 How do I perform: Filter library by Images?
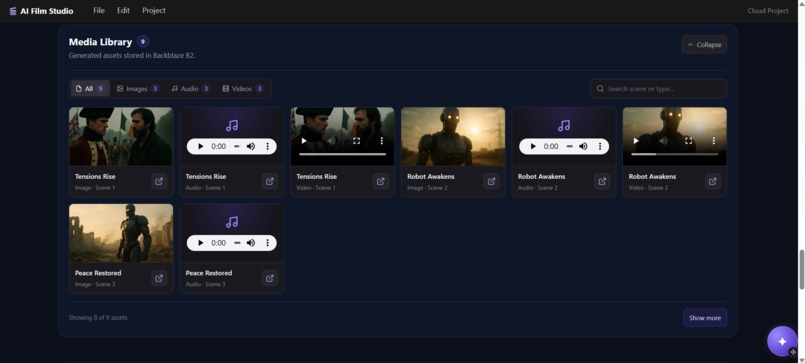(137, 88)
